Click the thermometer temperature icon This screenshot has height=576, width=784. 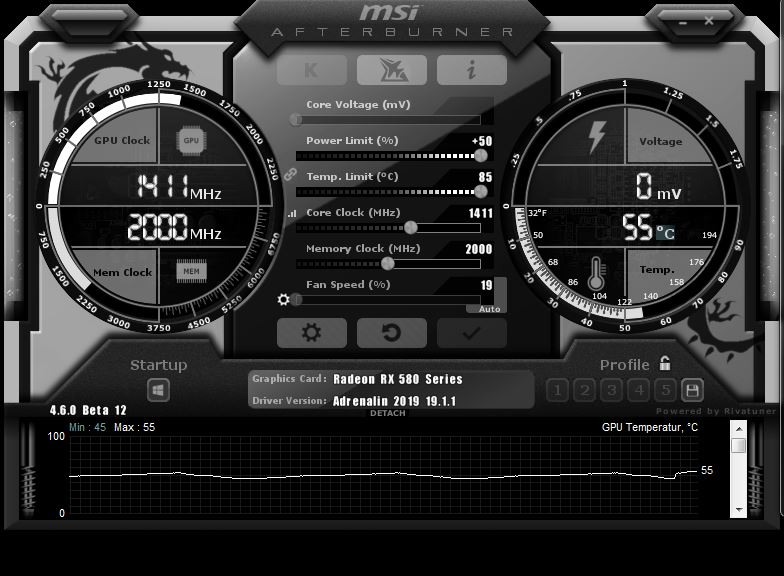596,274
